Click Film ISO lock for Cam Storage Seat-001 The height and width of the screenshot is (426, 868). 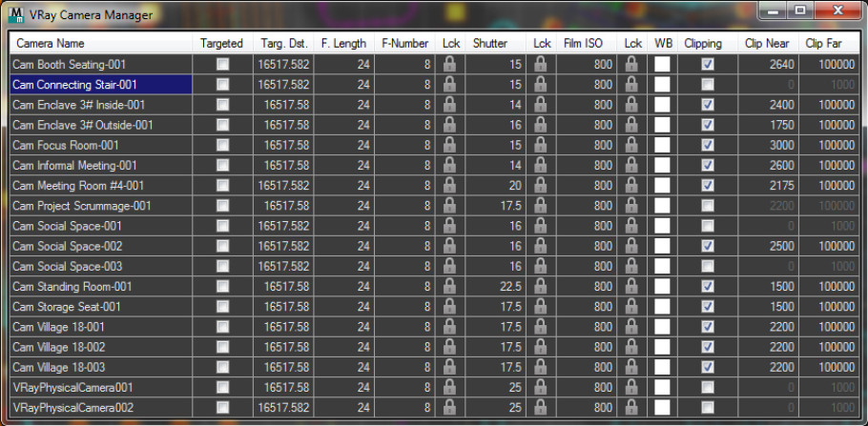631,307
